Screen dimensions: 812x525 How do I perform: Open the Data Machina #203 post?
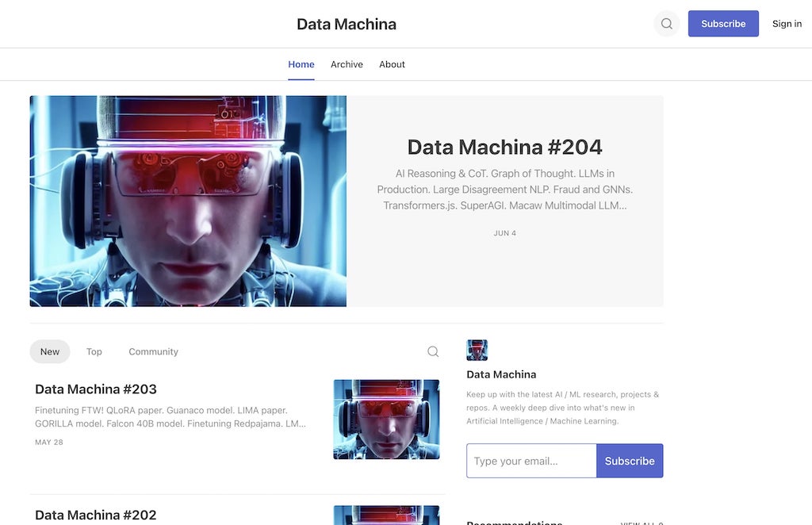pos(95,389)
